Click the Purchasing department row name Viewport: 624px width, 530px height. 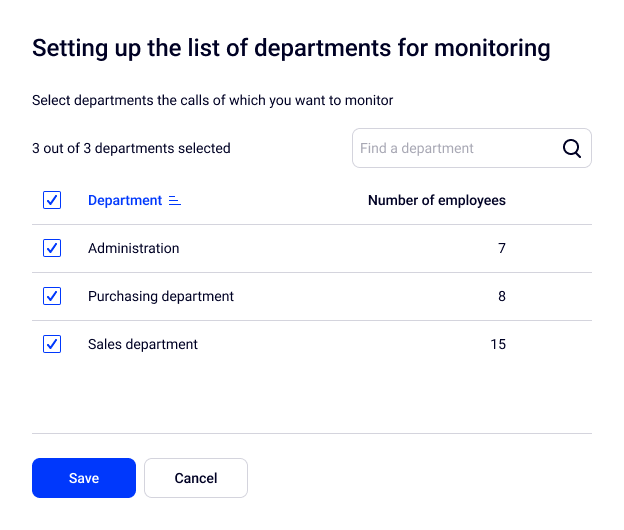point(161,296)
